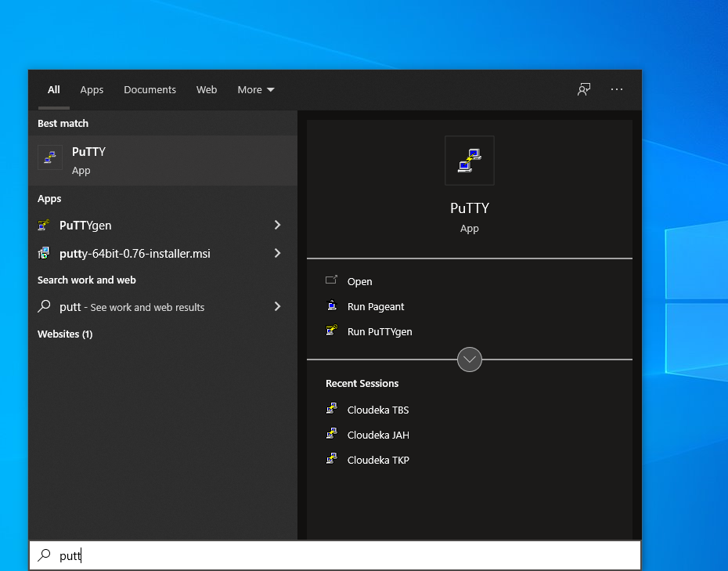This screenshot has width=728, height=571.
Task: Click the Run PuTTYgen key icon
Action: coord(332,331)
